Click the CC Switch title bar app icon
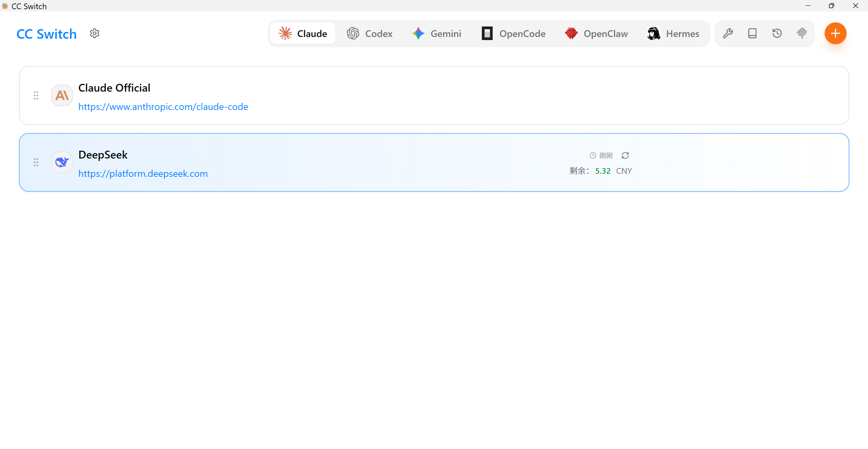This screenshot has height=449, width=868. pos(5,6)
